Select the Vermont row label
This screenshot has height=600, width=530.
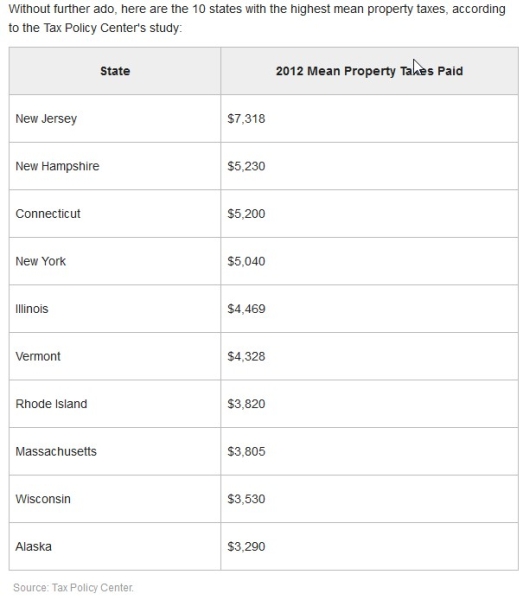click(x=38, y=356)
